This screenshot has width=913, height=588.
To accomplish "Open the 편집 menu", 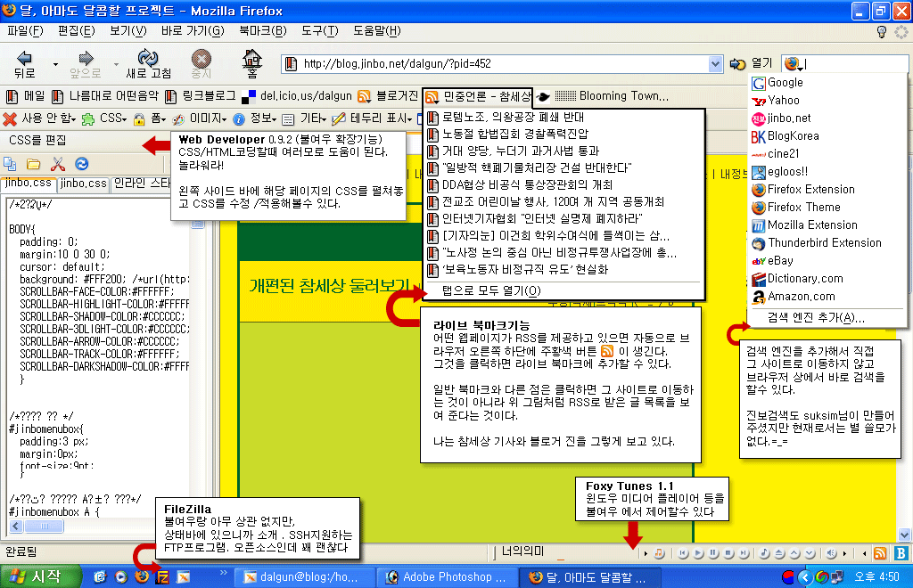I will coord(77,31).
